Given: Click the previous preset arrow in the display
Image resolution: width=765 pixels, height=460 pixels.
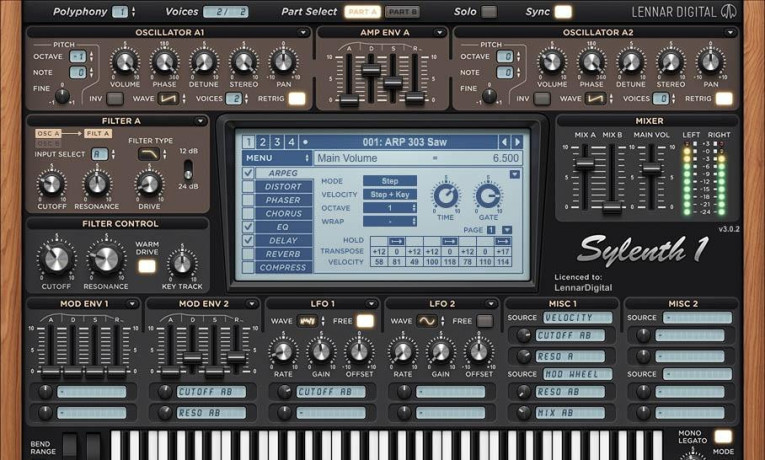Looking at the screenshot, I should (504, 142).
